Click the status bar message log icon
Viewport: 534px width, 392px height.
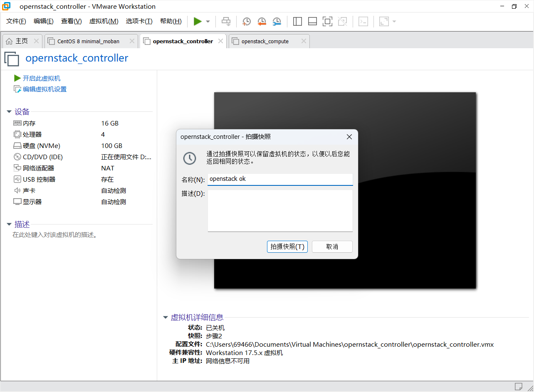pos(518,386)
